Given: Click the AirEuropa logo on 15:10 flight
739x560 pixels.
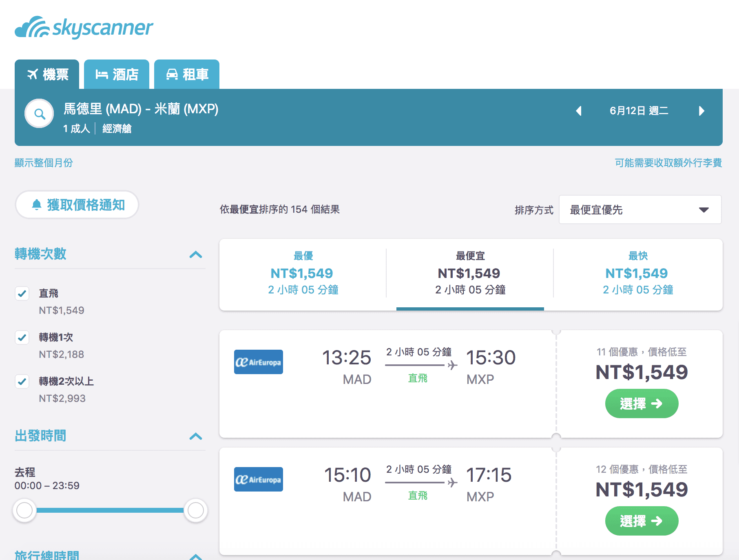Looking at the screenshot, I should 259,479.
